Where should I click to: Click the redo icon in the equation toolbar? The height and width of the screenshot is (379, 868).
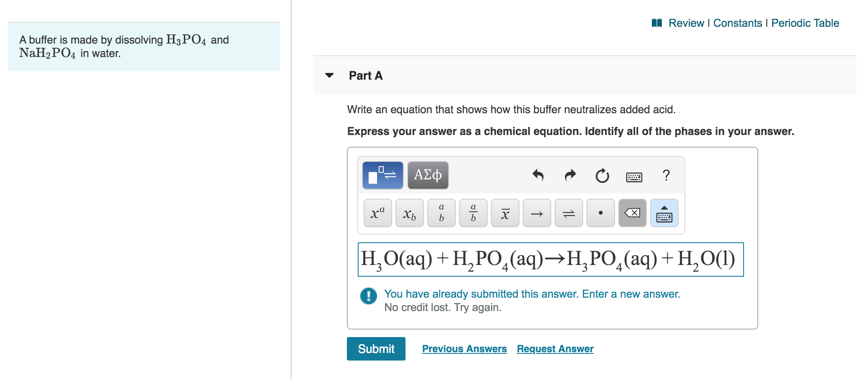pyautogui.click(x=570, y=175)
